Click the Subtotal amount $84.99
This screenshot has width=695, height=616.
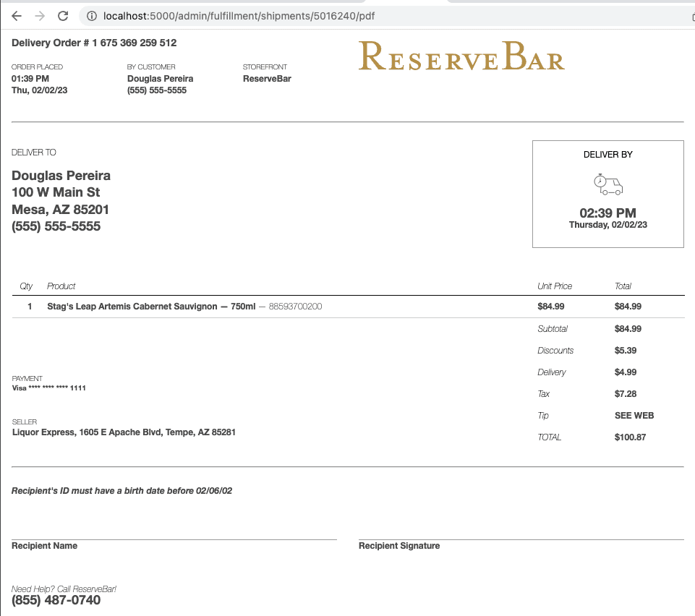pyautogui.click(x=628, y=329)
